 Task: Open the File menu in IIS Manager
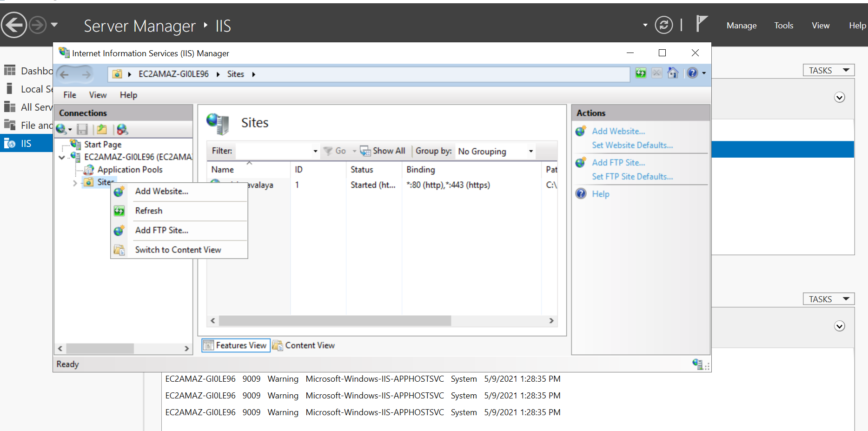[x=70, y=95]
